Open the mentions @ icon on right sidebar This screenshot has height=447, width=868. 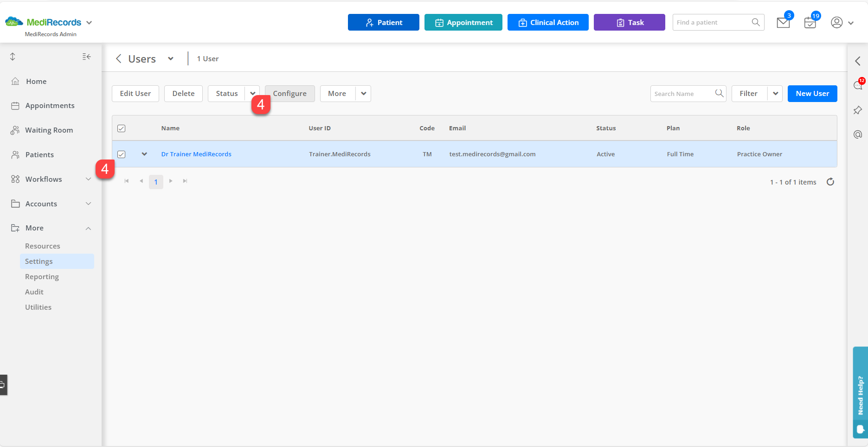pos(857,134)
